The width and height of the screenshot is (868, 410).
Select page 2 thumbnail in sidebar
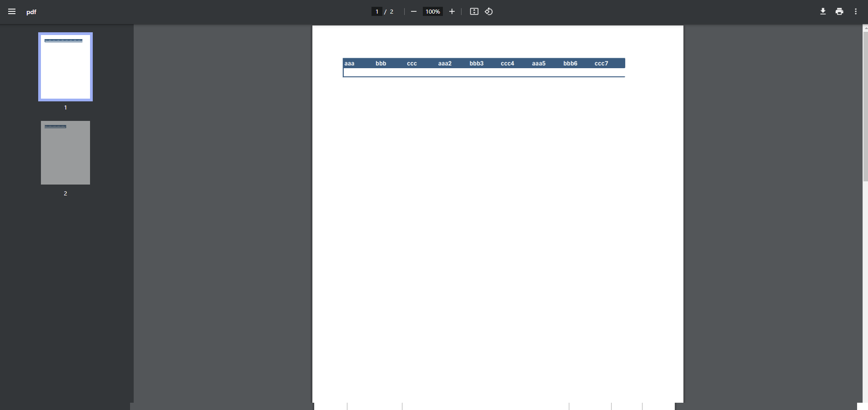click(65, 153)
